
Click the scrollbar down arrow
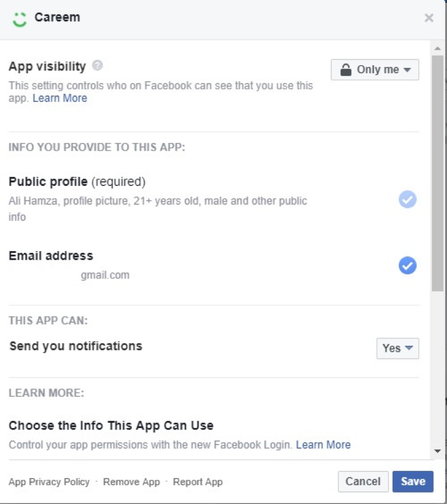[x=438, y=451]
